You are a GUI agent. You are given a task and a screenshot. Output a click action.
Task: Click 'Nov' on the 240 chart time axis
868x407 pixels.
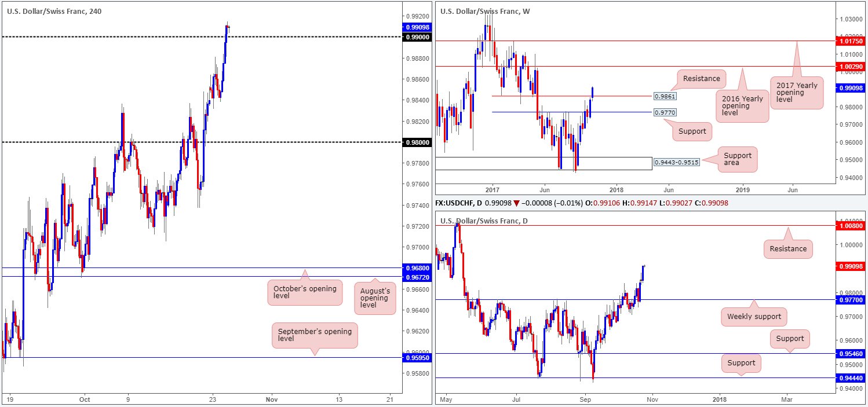pos(271,399)
